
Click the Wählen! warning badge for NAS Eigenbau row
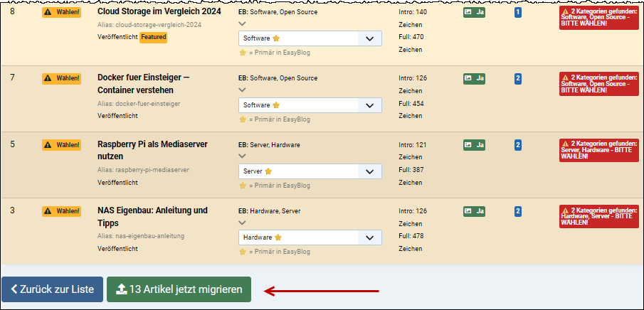(62, 211)
